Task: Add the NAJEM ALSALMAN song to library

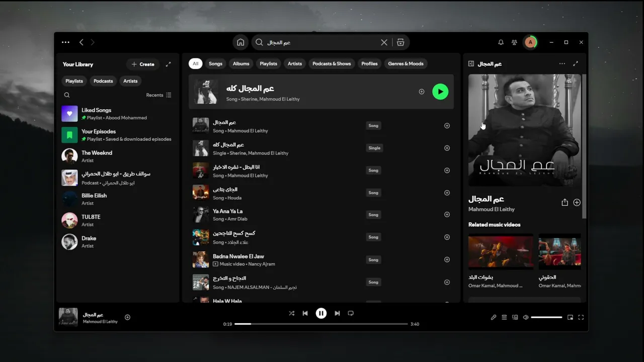Action: [x=447, y=282]
